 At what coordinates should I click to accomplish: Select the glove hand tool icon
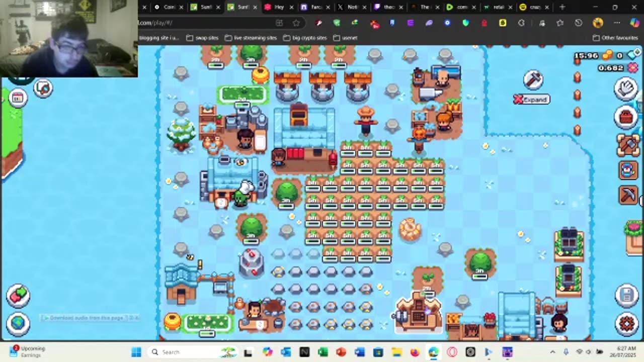point(626,88)
